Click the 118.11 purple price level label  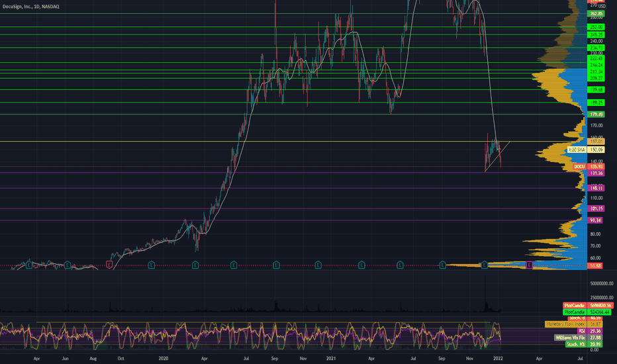[596, 189]
